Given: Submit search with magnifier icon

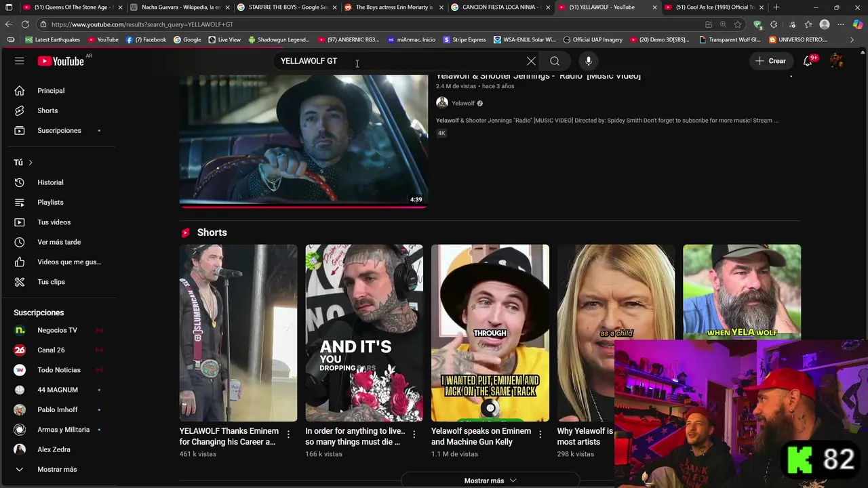Looking at the screenshot, I should click(555, 61).
